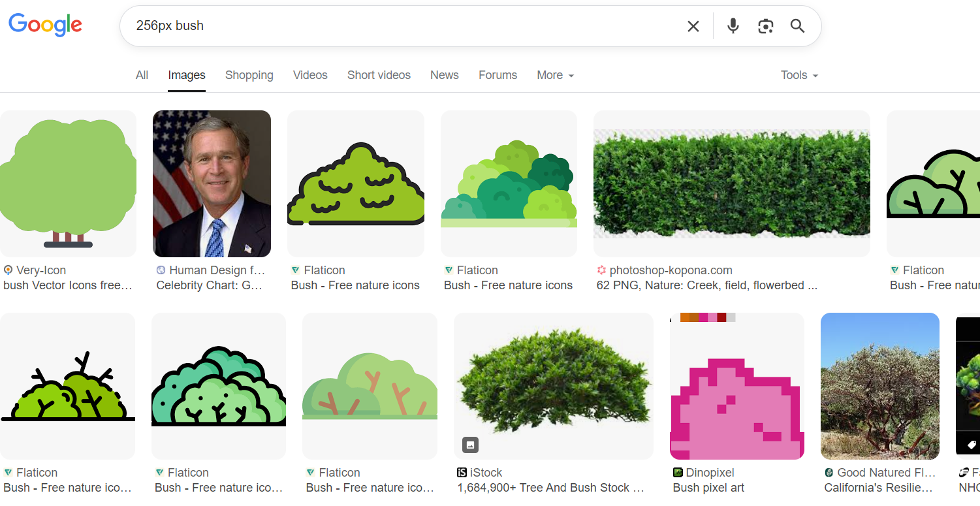The image size is (980, 506).
Task: Click the 'iStock' source name
Action: click(486, 472)
